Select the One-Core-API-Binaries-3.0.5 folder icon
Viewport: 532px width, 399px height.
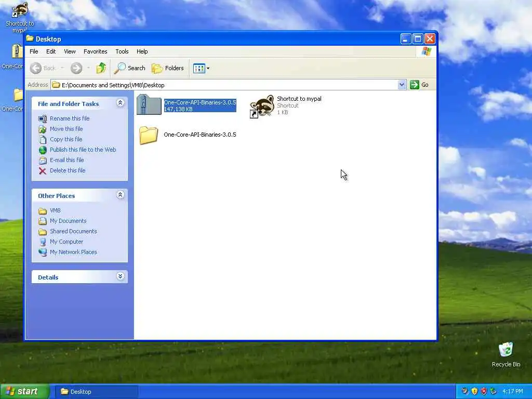click(x=149, y=135)
